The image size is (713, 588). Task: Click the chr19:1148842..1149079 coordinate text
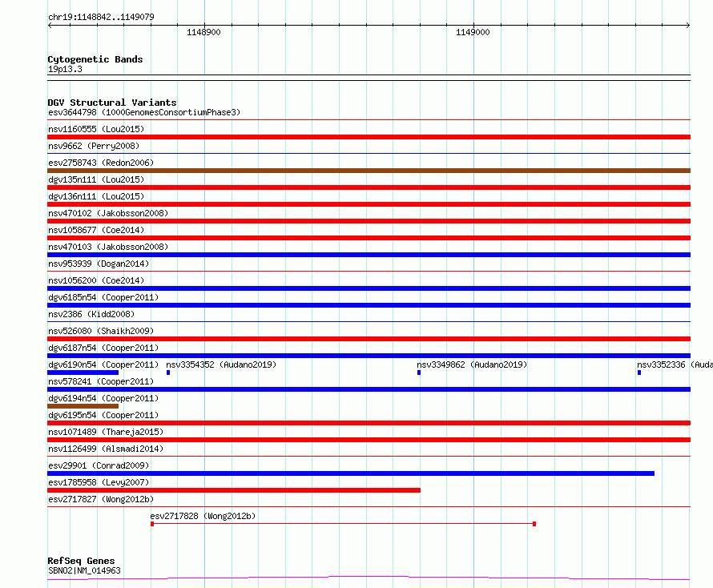[x=101, y=17]
